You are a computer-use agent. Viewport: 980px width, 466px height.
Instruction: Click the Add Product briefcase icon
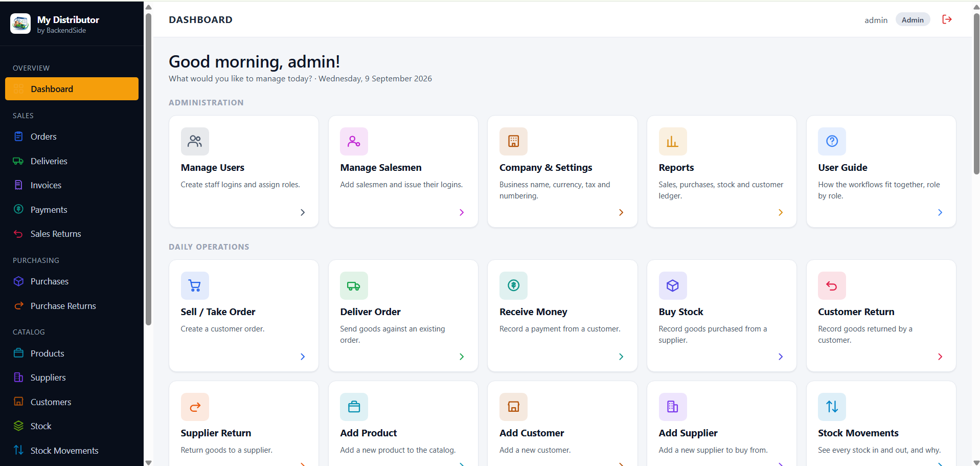tap(354, 407)
